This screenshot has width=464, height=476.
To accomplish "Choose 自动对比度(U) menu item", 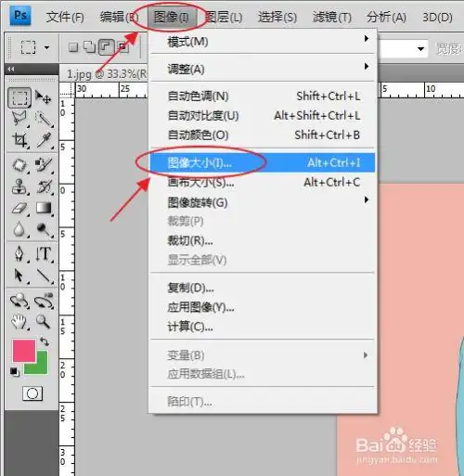I will pos(263,115).
